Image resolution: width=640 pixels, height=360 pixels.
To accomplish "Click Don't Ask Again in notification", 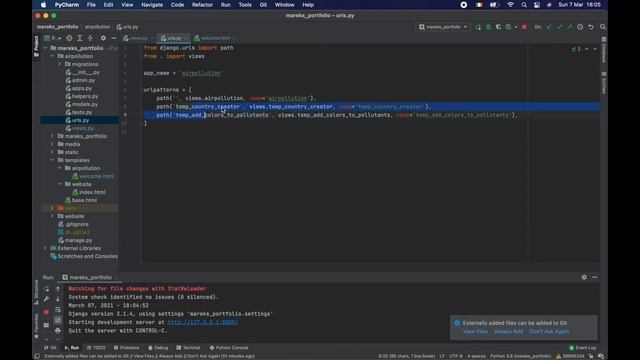I will tap(549, 332).
